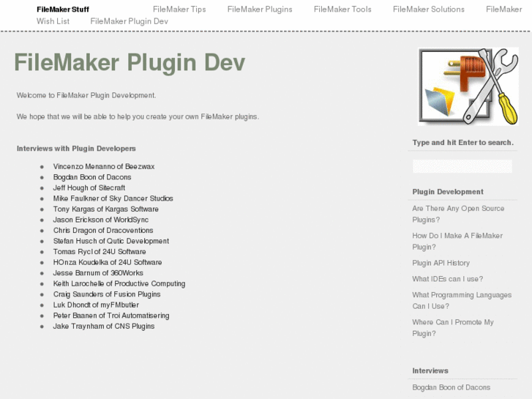Open Stefan Husch of Qutic Development interview
Viewport: 532px width, 399px height.
tap(111, 241)
